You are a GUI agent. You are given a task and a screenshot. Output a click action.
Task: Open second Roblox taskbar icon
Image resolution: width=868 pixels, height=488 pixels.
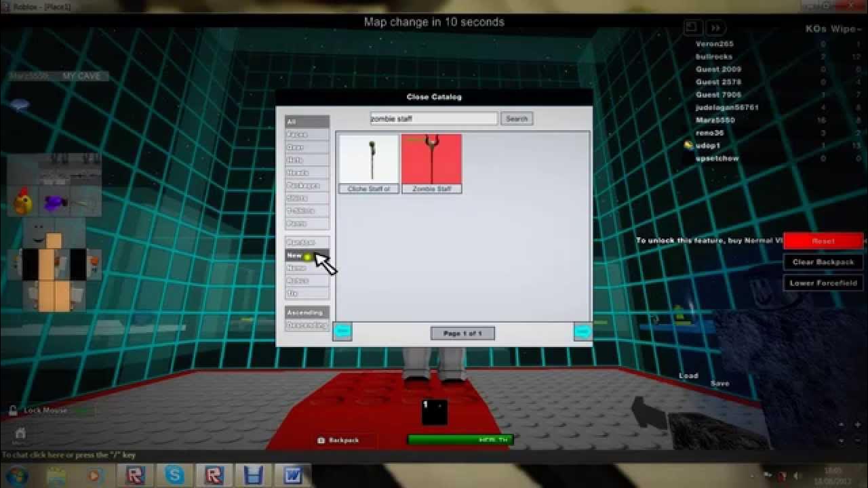(214, 474)
